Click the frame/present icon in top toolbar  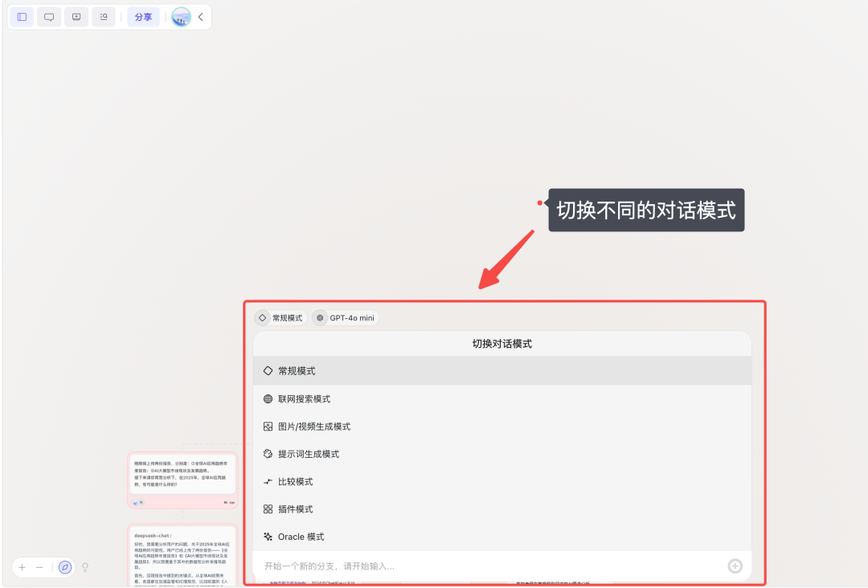[76, 17]
